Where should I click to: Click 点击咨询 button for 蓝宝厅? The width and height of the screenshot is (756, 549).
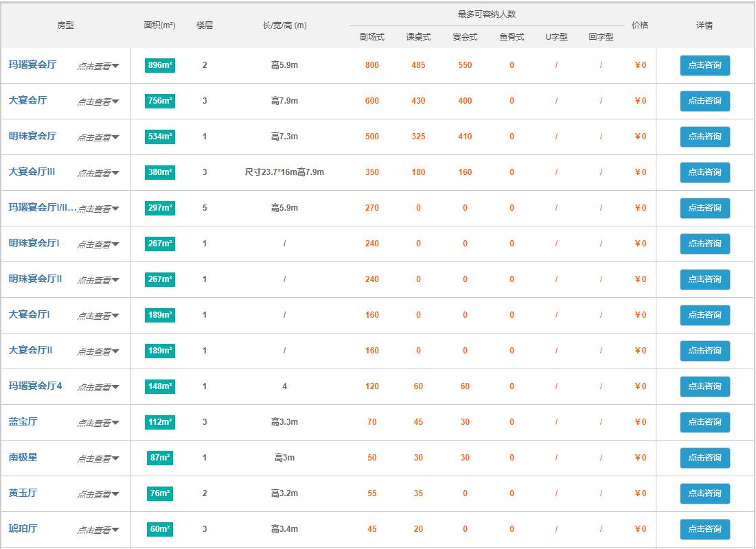pyautogui.click(x=705, y=422)
